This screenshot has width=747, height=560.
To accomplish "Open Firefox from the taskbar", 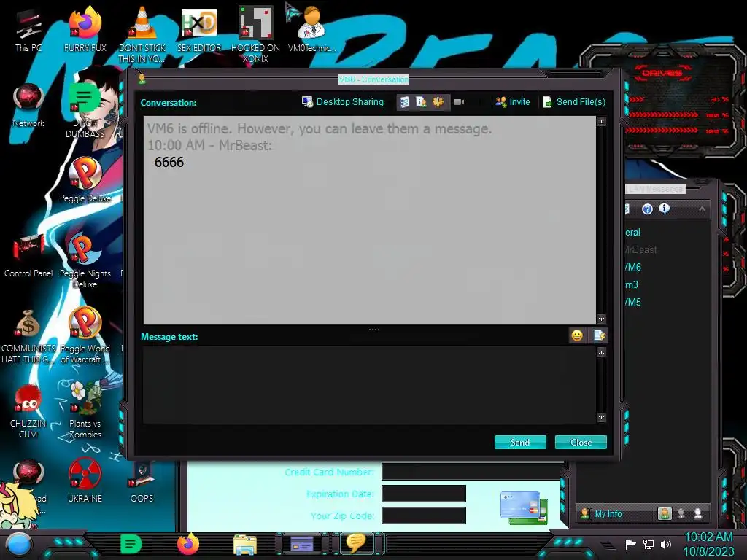I will pos(188,544).
